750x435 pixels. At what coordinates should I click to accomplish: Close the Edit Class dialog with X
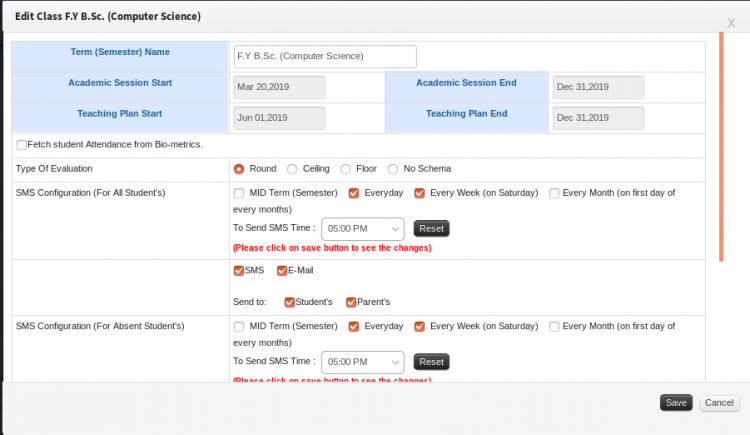click(x=731, y=23)
